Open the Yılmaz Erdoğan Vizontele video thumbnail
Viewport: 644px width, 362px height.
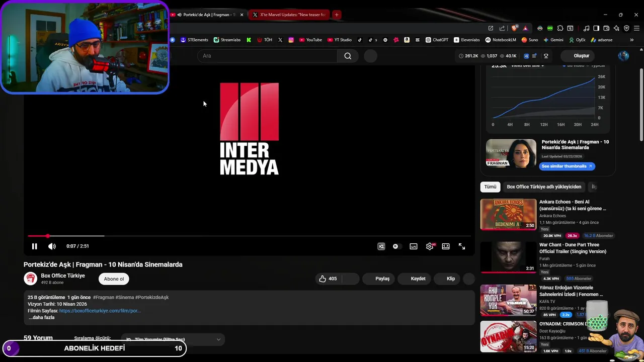[x=508, y=300]
